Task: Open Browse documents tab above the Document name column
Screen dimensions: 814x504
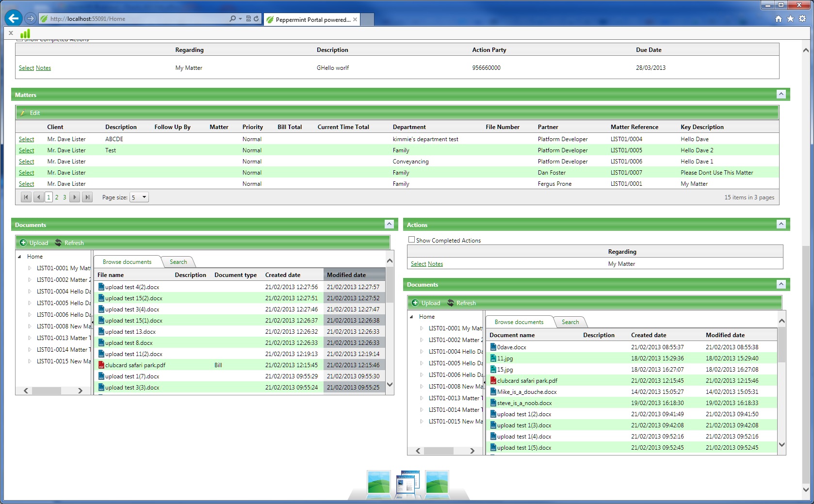Action: [x=519, y=322]
